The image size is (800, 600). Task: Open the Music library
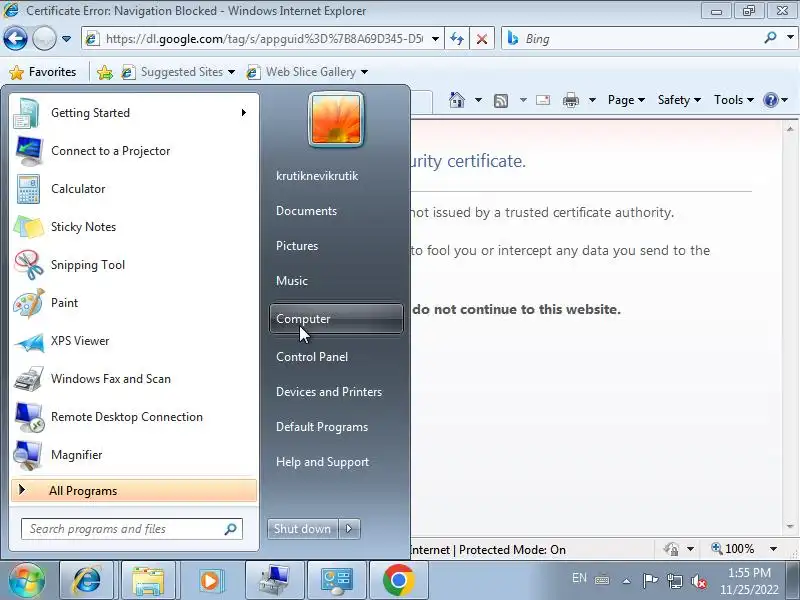292,281
